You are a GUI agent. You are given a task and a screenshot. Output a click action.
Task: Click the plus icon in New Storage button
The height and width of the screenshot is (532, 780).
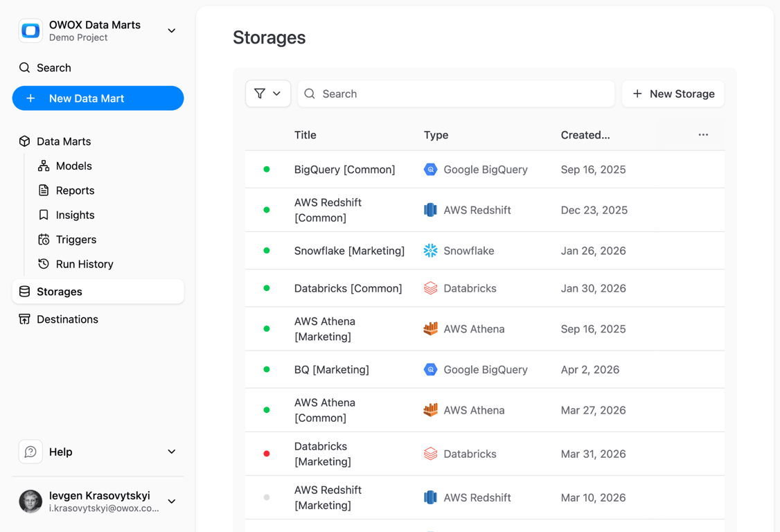pyautogui.click(x=637, y=94)
